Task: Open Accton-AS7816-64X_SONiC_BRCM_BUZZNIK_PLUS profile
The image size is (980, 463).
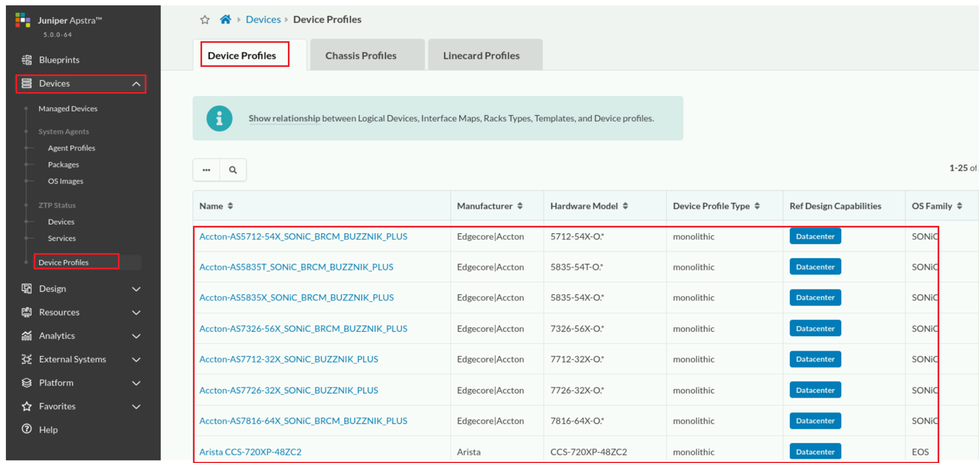Action: (303, 421)
